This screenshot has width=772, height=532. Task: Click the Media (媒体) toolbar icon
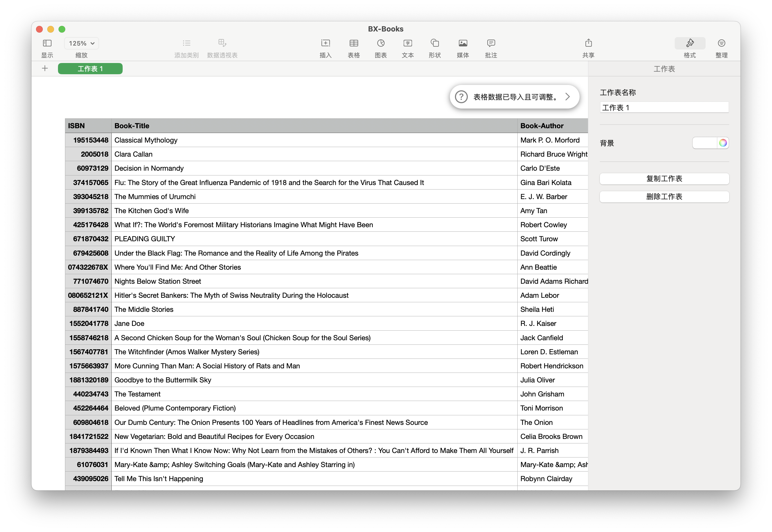coord(463,43)
